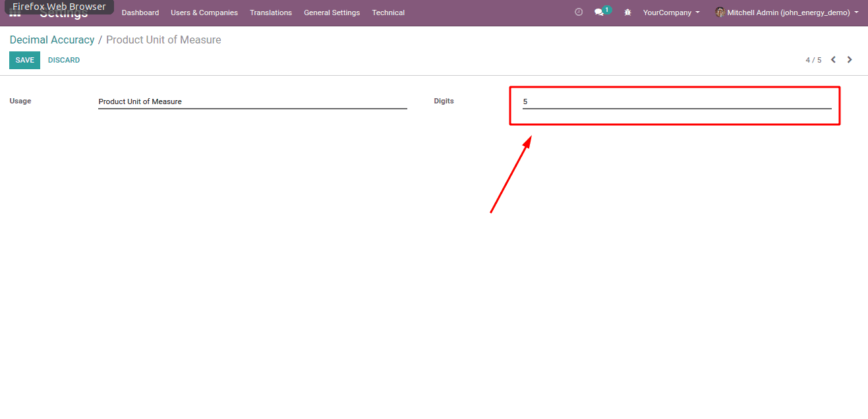This screenshot has width=868, height=419.
Task: Go back to Decimal Accuracy breadcrumb
Action: 52,40
